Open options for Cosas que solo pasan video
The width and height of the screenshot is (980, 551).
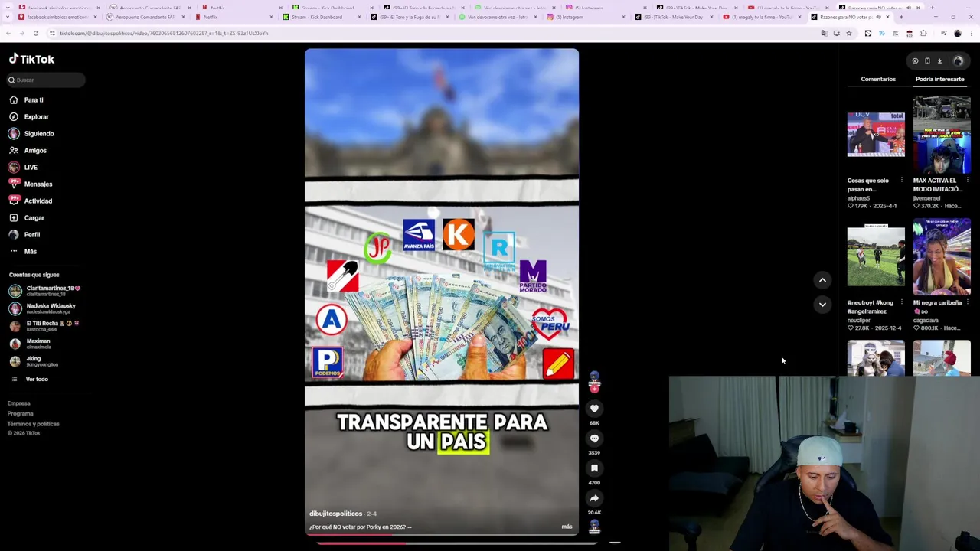tap(902, 181)
